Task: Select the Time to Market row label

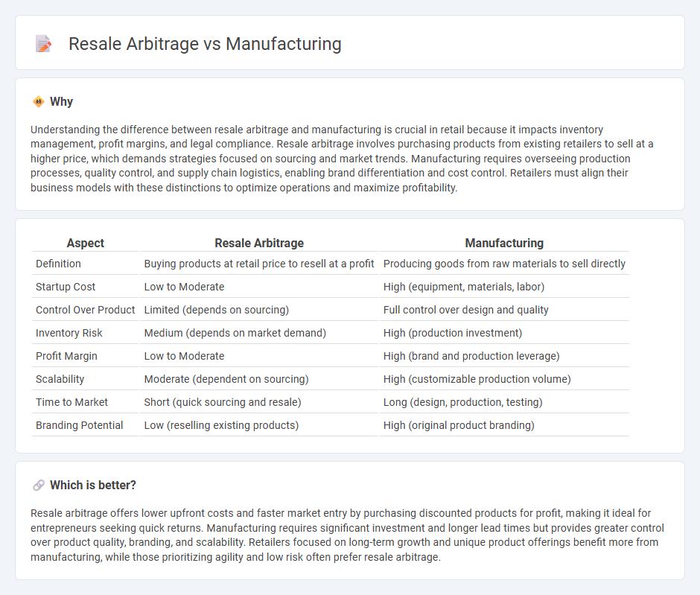Action: [72, 403]
